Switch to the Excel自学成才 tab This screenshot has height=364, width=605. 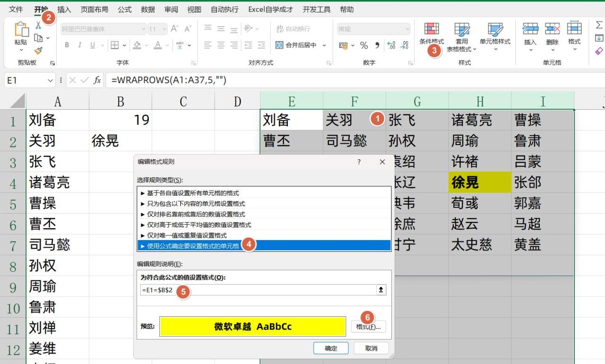click(x=270, y=9)
